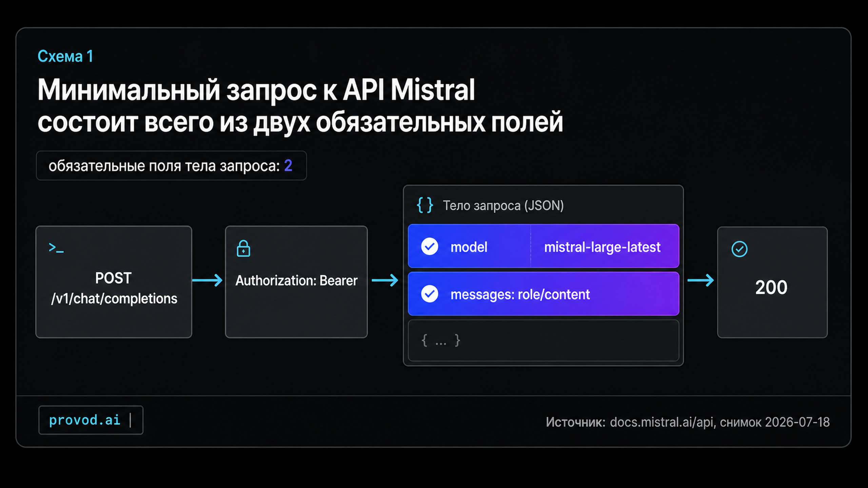
Task: Click the docs.mistral.ai/api source text
Action: pos(663,422)
